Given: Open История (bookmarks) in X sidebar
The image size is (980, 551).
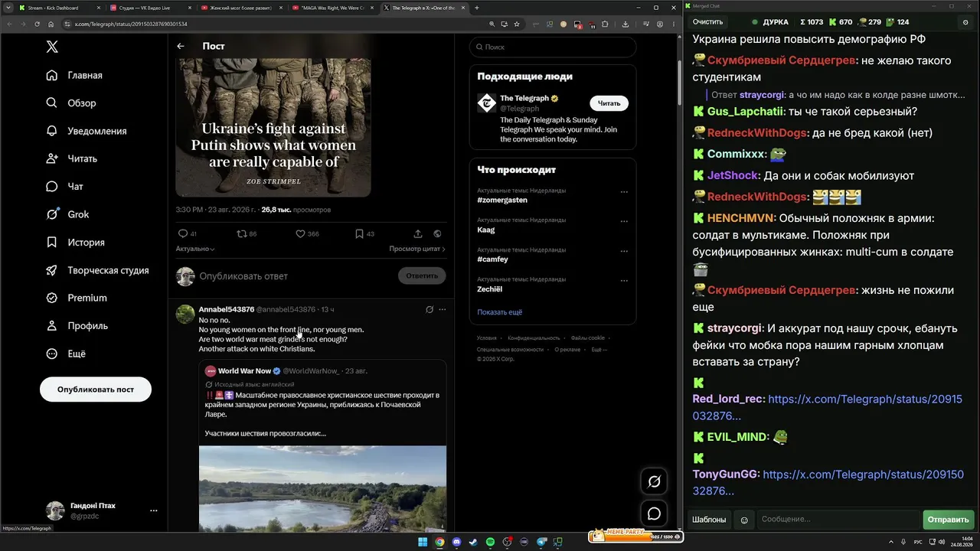Looking at the screenshot, I should (76, 243).
